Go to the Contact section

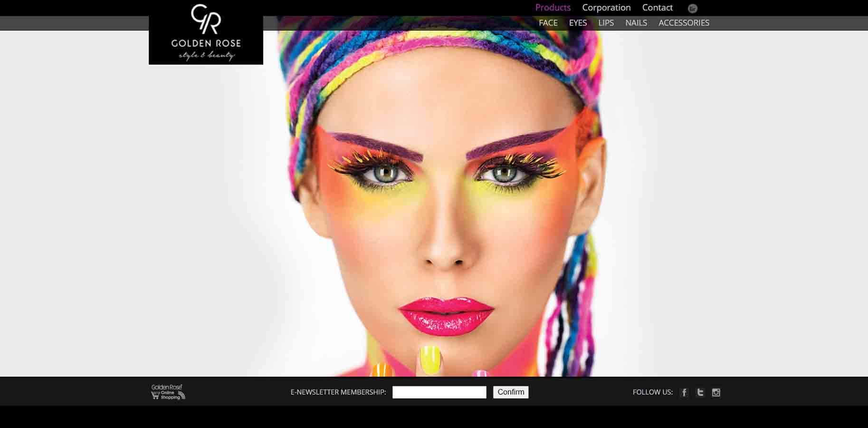pyautogui.click(x=657, y=7)
